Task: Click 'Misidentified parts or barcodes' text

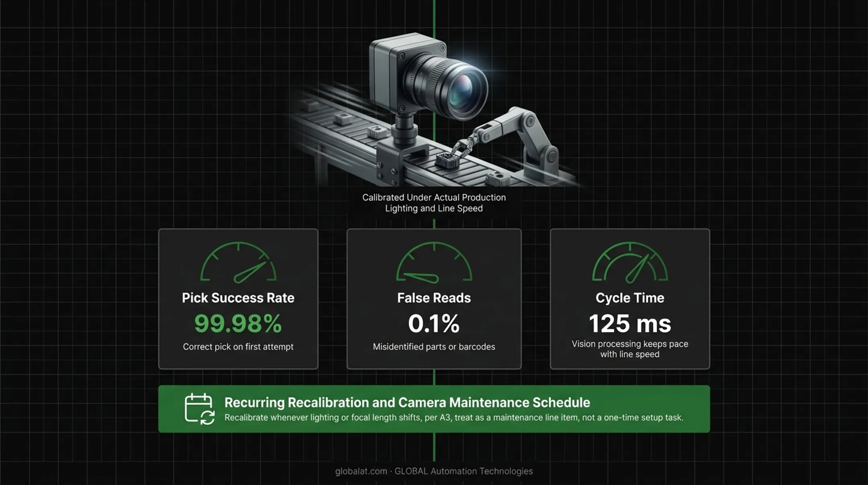Action: [434, 347]
